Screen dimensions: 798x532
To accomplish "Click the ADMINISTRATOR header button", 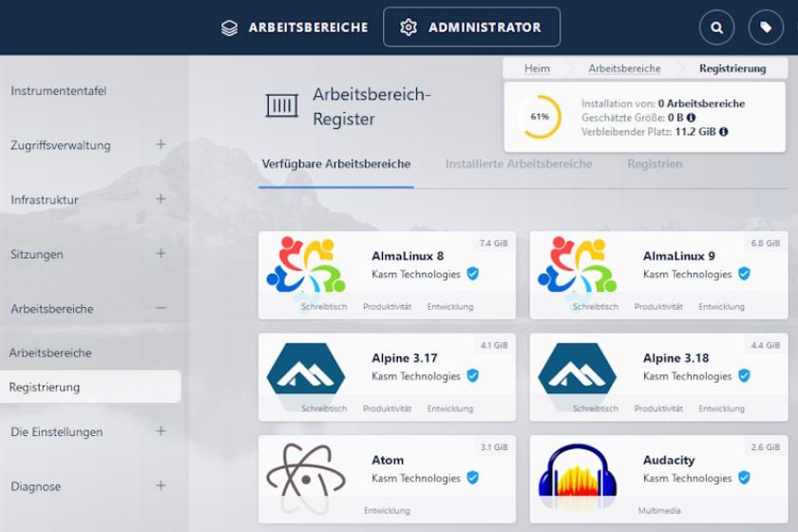I will 471,27.
